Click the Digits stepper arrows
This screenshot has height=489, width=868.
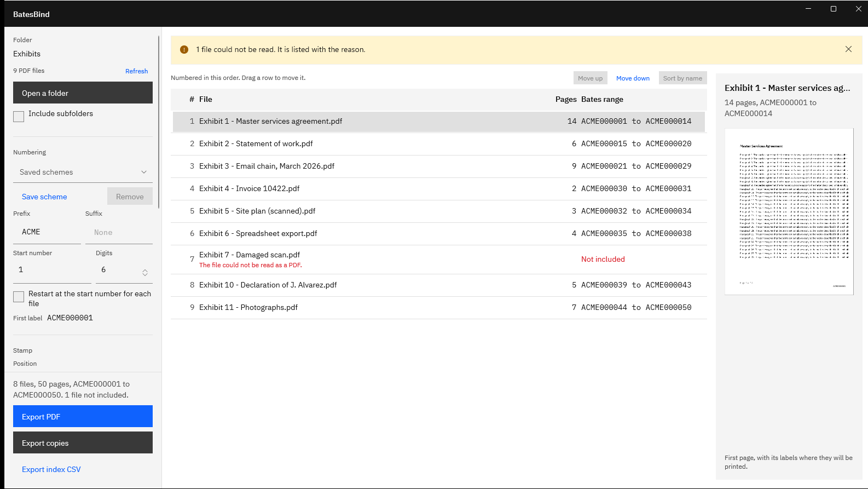(x=145, y=272)
